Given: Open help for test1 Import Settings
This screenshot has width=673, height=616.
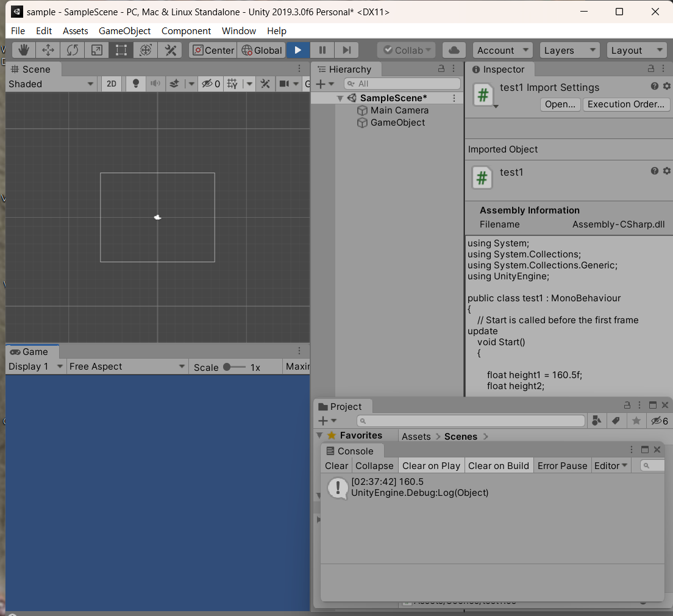Looking at the screenshot, I should click(x=654, y=86).
